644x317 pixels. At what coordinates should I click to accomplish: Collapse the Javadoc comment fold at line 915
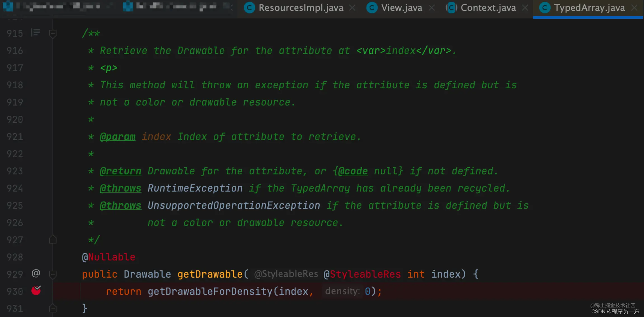coord(53,34)
